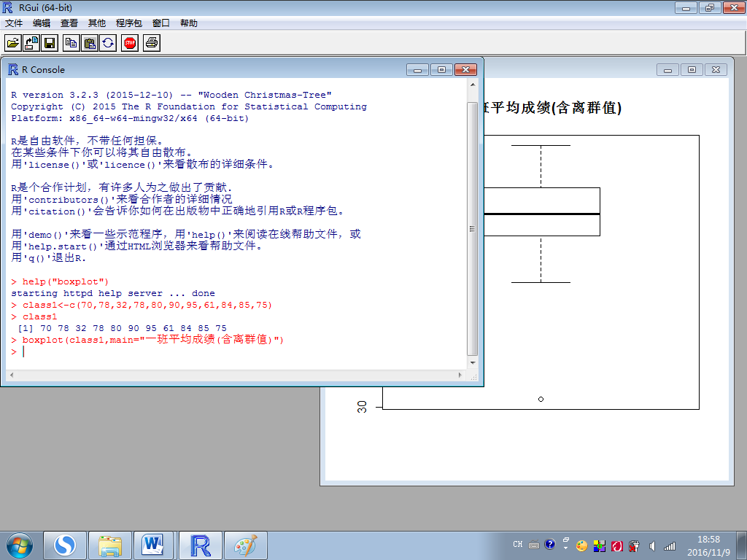The image size is (747, 560).
Task: Minimize the R Console window
Action: pyautogui.click(x=417, y=70)
